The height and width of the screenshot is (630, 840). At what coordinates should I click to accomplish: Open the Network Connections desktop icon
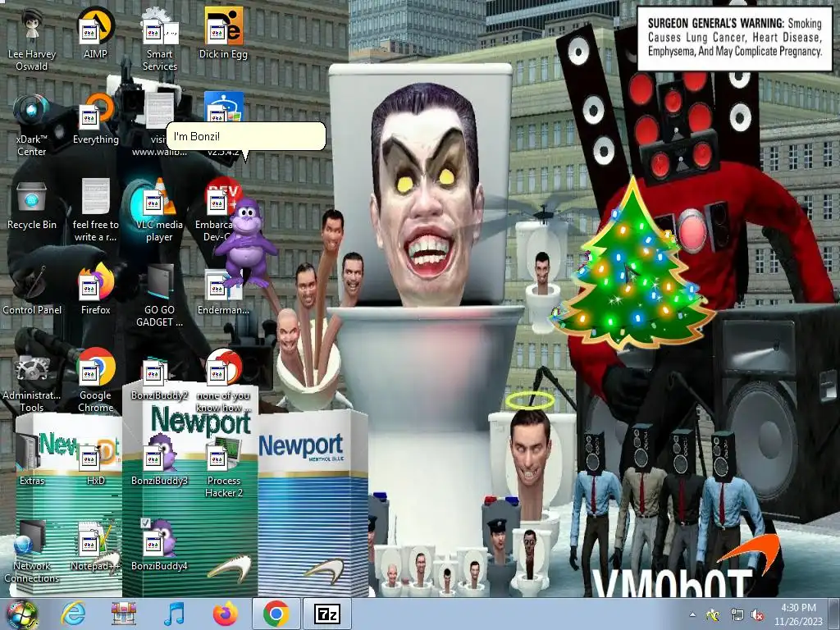(32, 552)
